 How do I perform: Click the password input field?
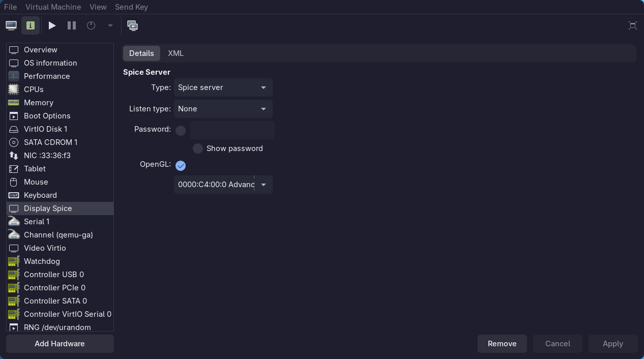[x=231, y=130]
